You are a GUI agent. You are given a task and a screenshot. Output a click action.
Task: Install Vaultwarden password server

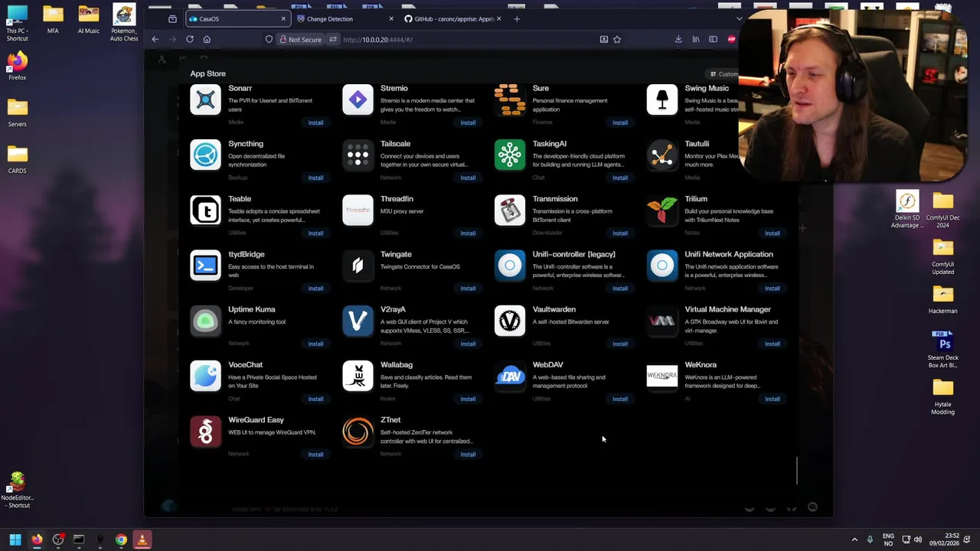[620, 344]
